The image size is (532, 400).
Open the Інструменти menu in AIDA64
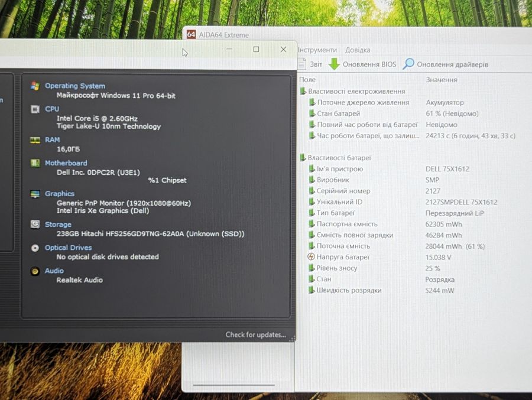(x=317, y=50)
